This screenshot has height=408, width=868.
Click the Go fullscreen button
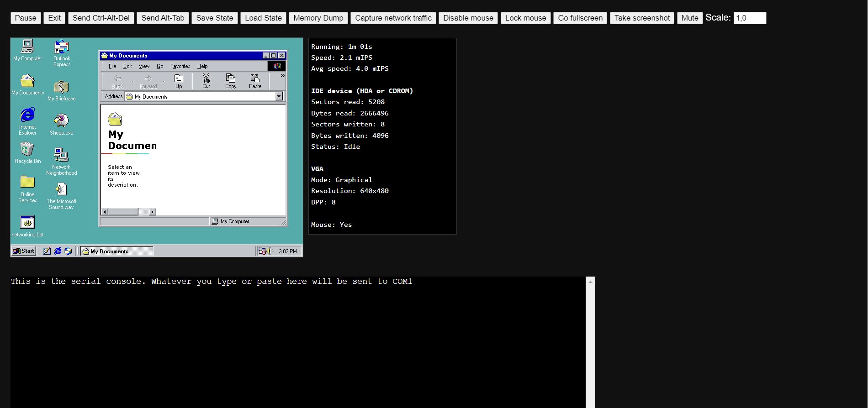coord(580,18)
